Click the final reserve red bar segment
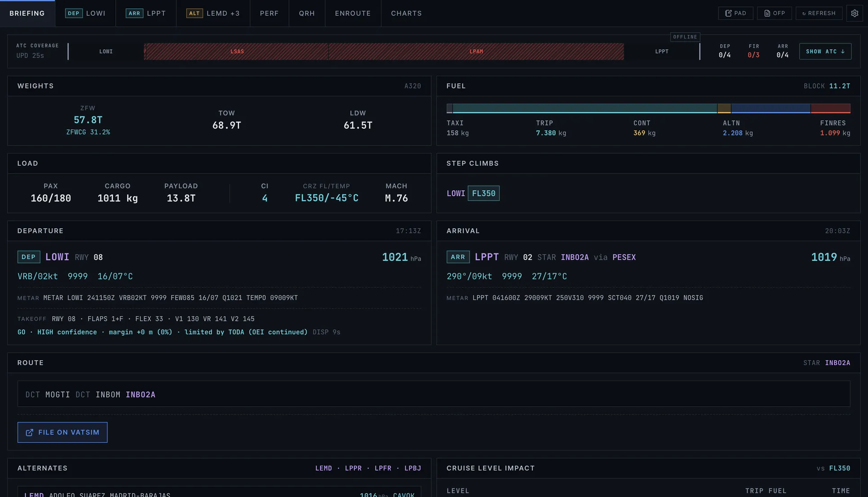Screen dimensions: 868x497 point(830,108)
